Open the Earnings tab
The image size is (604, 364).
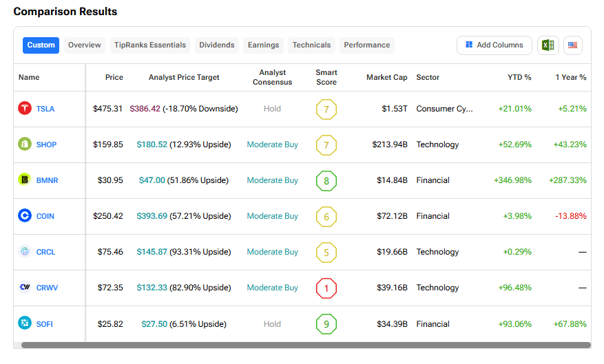tap(263, 45)
